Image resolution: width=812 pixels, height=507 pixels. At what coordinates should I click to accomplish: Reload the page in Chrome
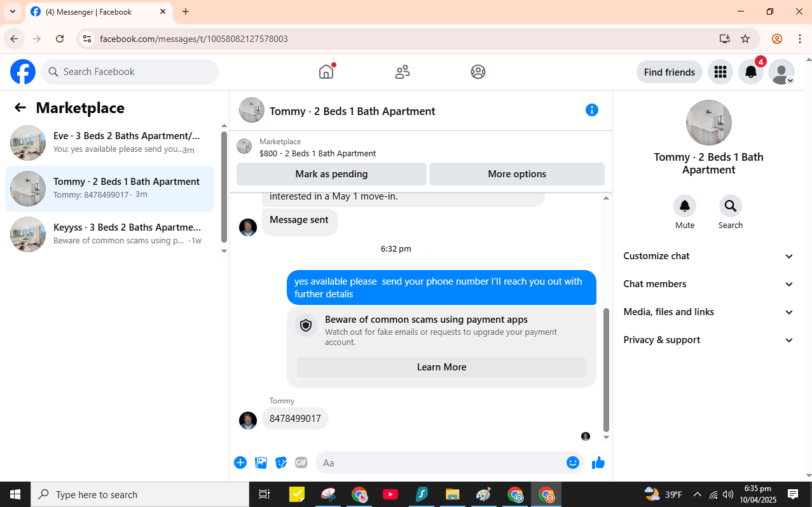click(60, 39)
